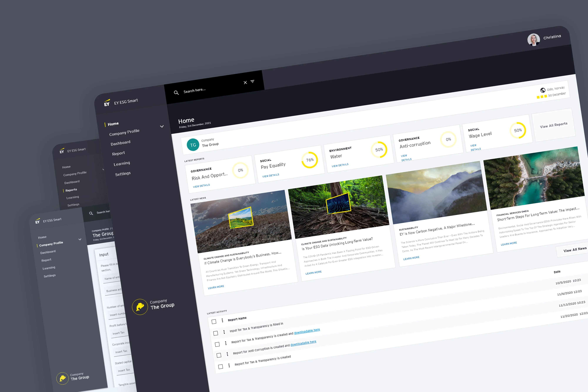
Task: Tick the Report Name header checkbox
Action: 214,321
